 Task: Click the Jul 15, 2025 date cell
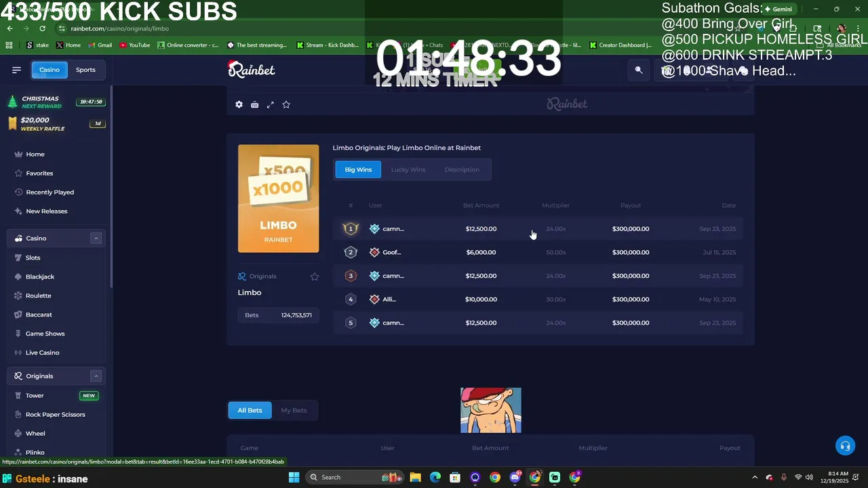pyautogui.click(x=719, y=252)
